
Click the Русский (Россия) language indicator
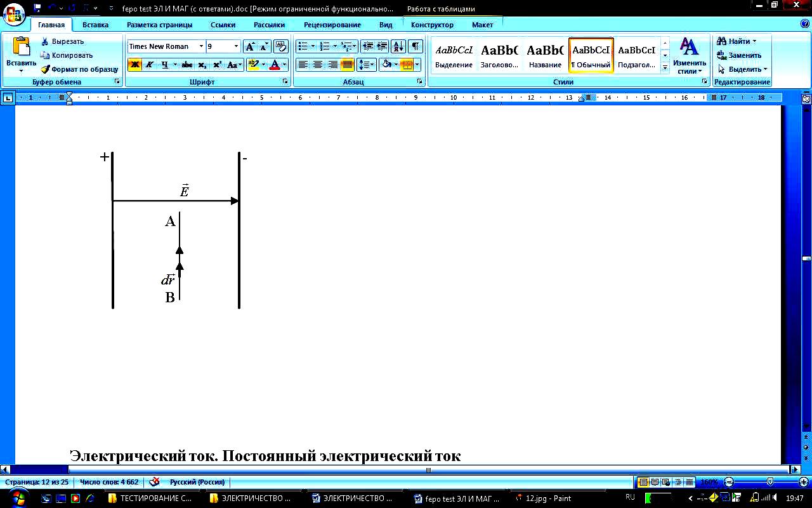coord(197,482)
